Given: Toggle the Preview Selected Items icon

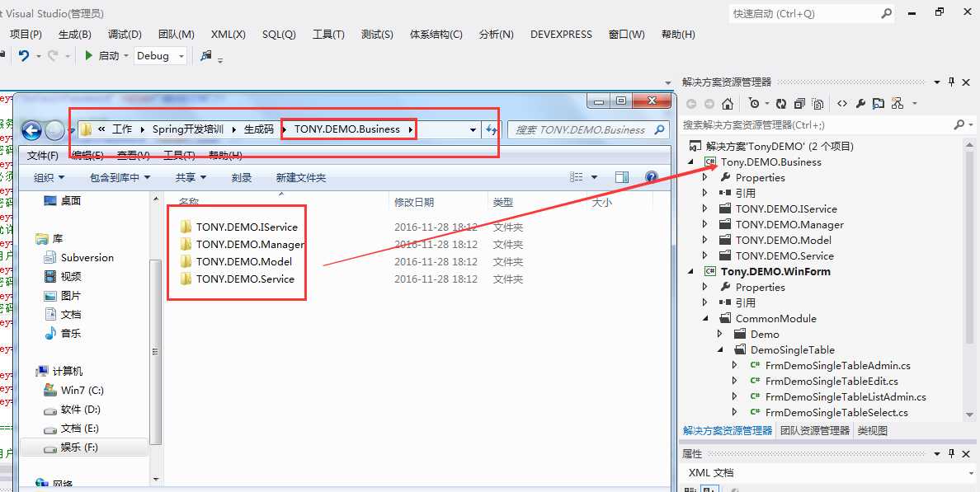Looking at the screenshot, I should pyautogui.click(x=879, y=104).
